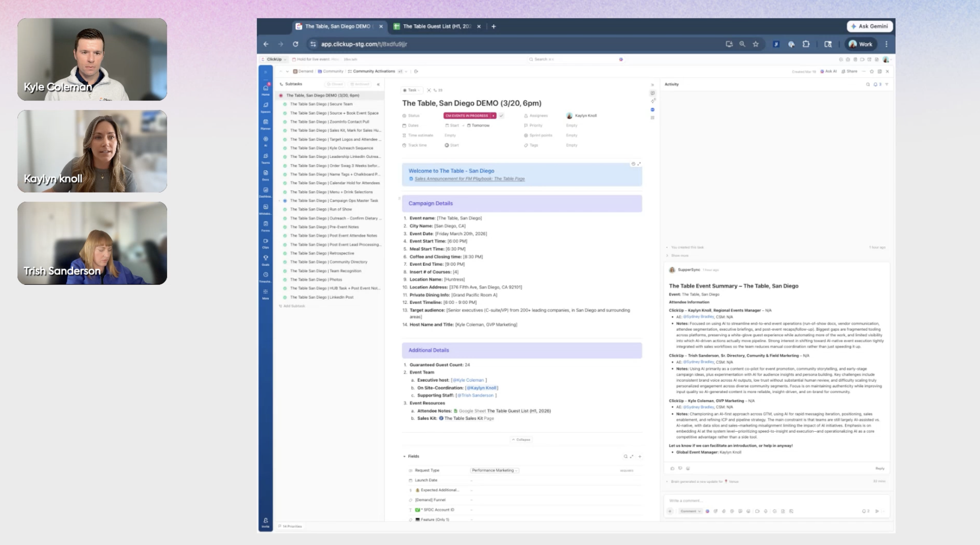The height and width of the screenshot is (545, 980).
Task: Open the Task type dropdown
Action: [411, 91]
